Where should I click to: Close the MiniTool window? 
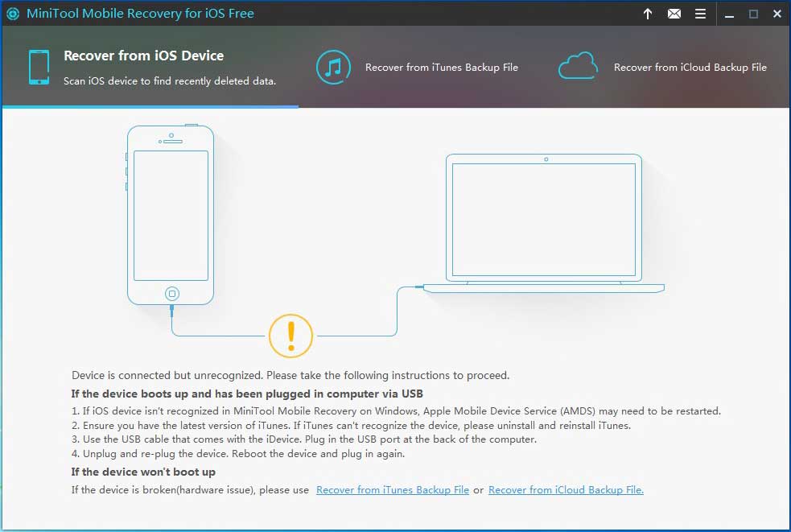pyautogui.click(x=777, y=14)
